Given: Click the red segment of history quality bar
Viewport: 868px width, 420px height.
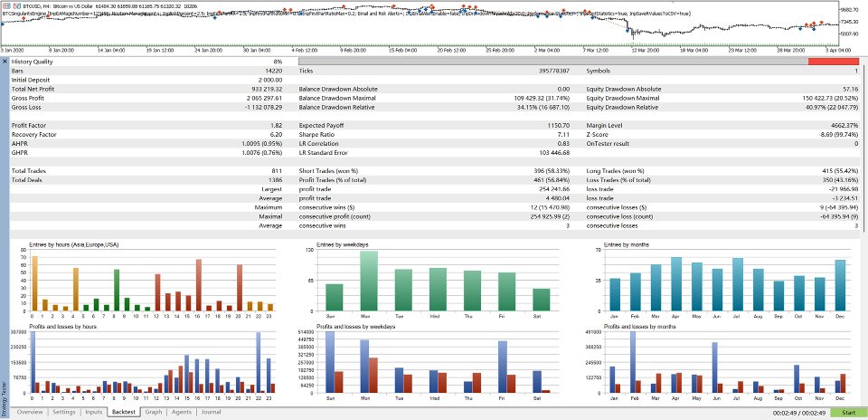Looking at the screenshot, I should click(834, 62).
